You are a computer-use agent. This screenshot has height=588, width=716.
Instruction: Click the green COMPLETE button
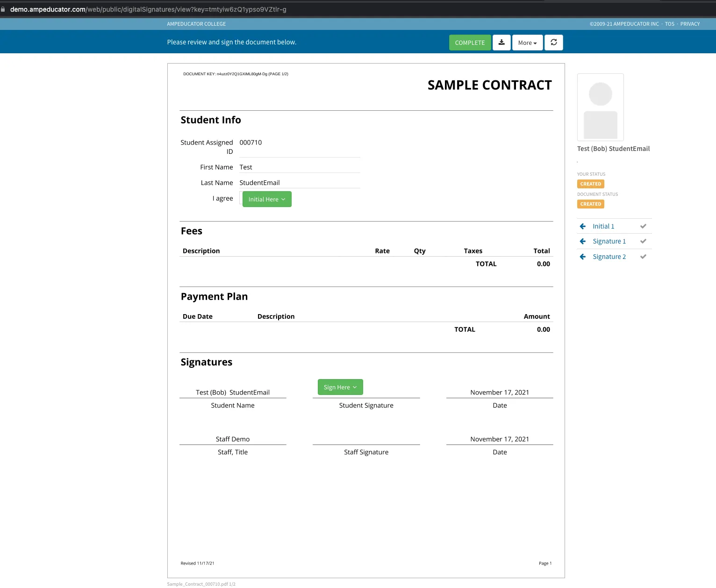(470, 43)
